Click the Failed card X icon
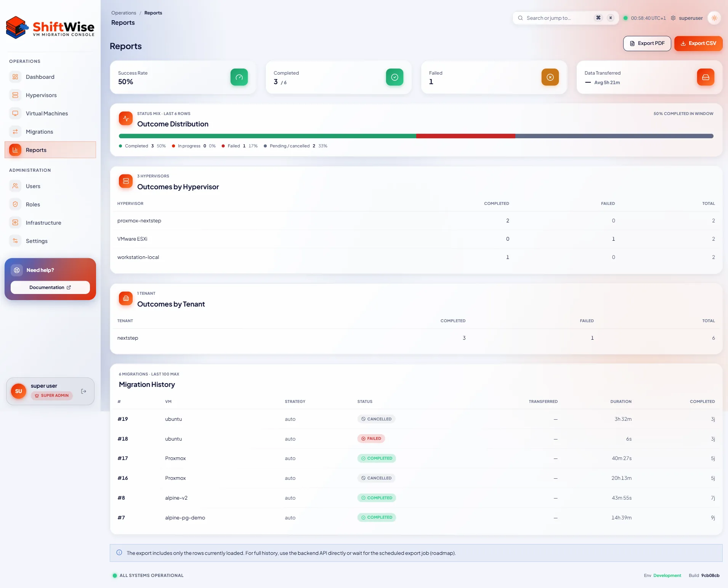728x588 pixels. 550,77
